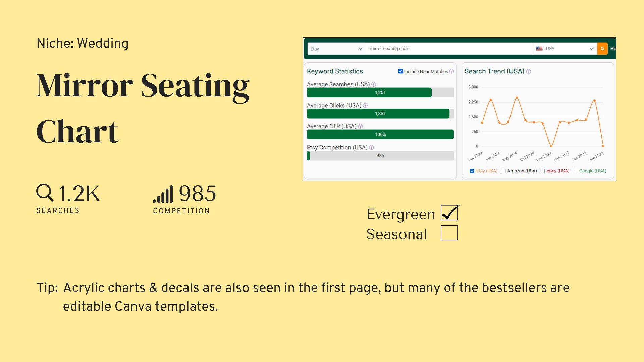
Task: Click the help icon next to Include Near Matches
Action: pyautogui.click(x=451, y=71)
